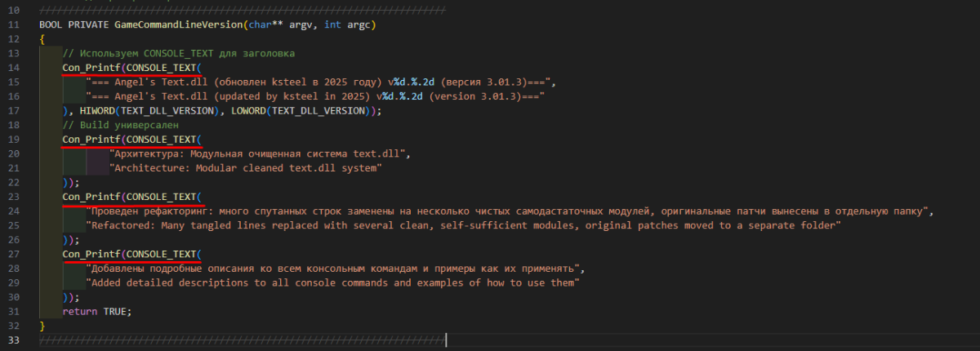Click the 'Architecture: Modular cleaned' string

(245, 168)
